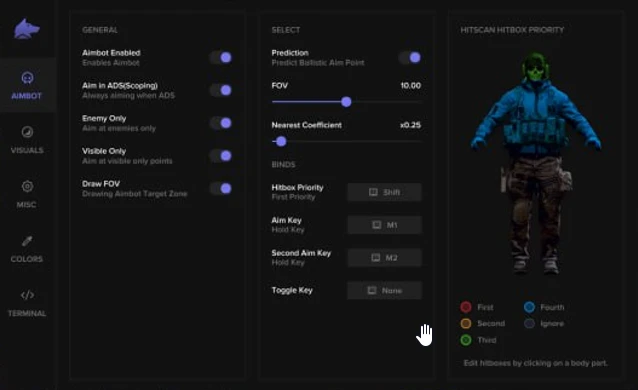Select the orange Second priority circle
The image size is (638, 390).
[x=466, y=323]
